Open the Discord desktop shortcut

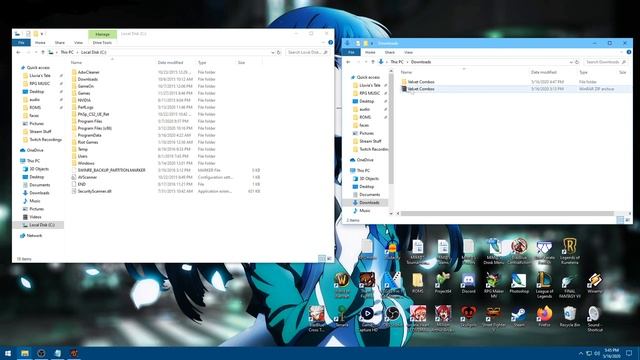pos(468,283)
